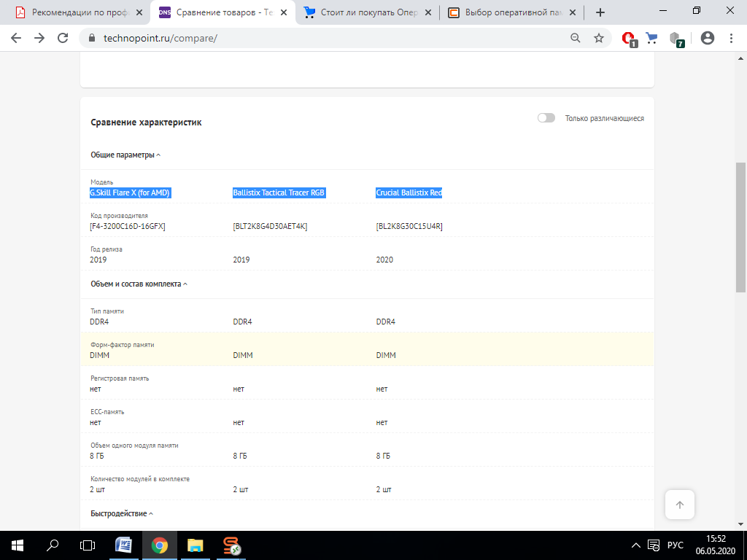Image resolution: width=747 pixels, height=560 pixels.
Task: Open File Explorer from taskbar
Action: click(x=196, y=545)
